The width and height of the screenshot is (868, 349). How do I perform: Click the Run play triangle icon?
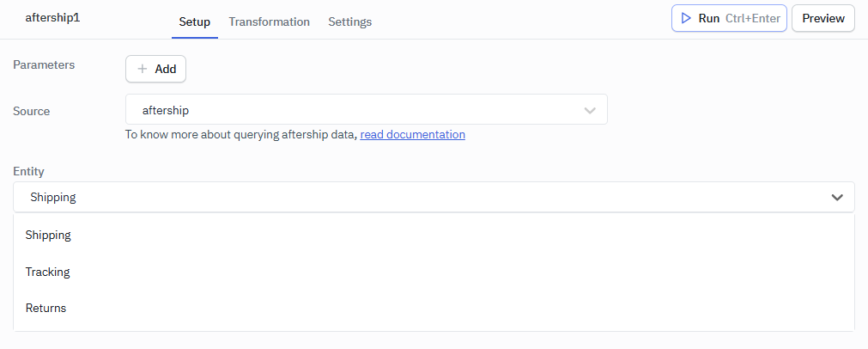(x=687, y=18)
